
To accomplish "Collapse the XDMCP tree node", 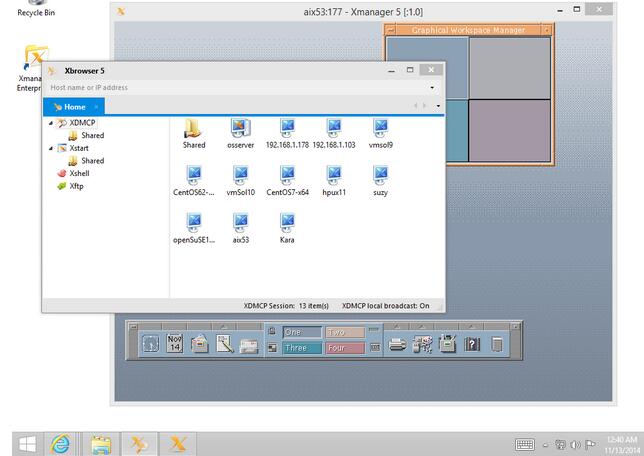I will click(51, 123).
